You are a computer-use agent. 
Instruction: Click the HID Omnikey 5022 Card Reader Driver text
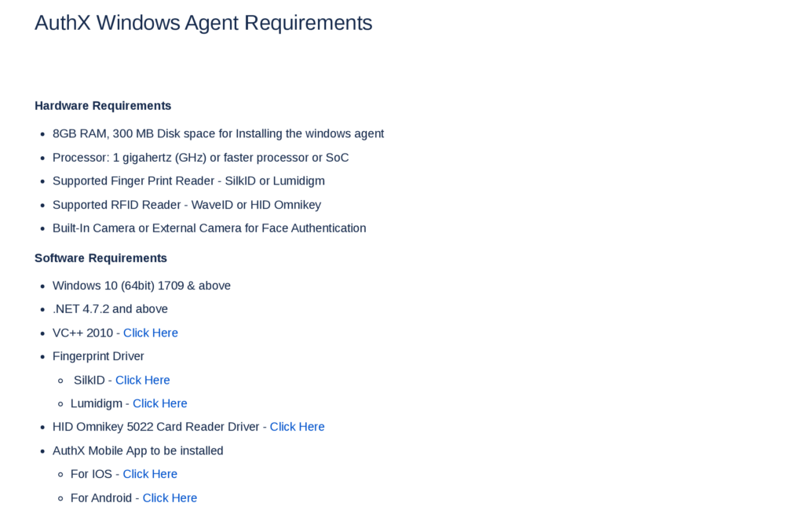tap(155, 427)
